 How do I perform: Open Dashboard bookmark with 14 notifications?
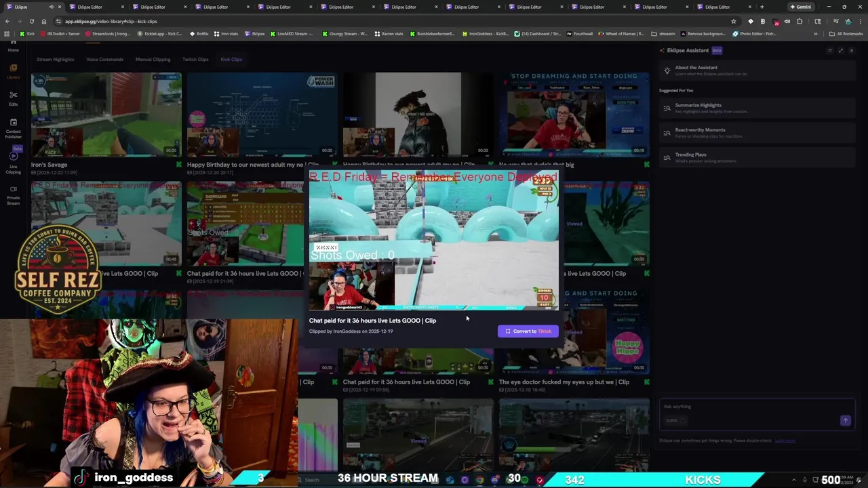tap(538, 33)
